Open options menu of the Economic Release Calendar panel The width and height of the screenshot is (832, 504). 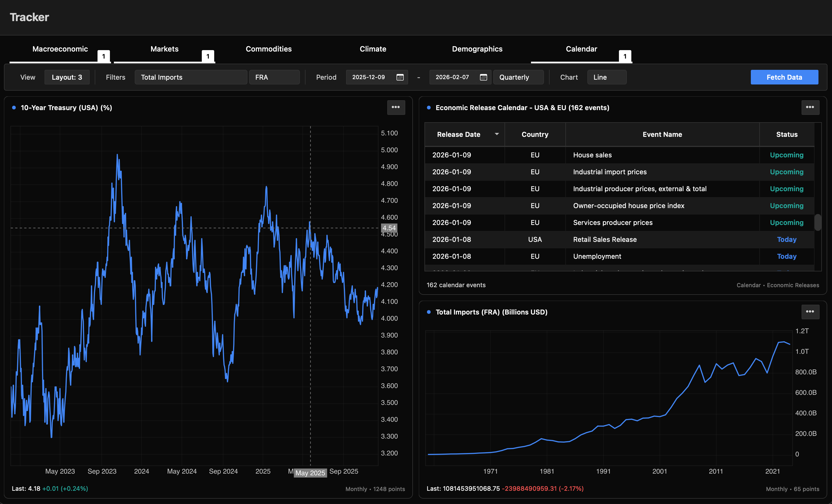810,107
